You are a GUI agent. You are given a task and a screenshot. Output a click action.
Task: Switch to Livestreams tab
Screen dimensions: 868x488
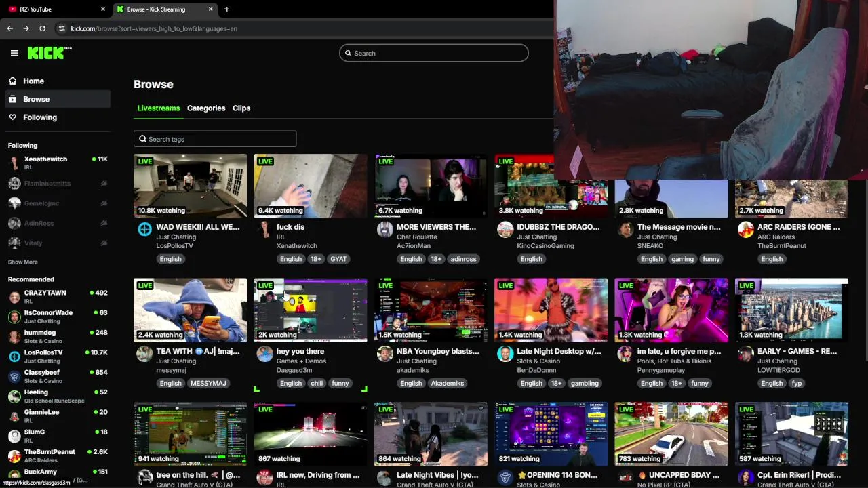click(158, 108)
